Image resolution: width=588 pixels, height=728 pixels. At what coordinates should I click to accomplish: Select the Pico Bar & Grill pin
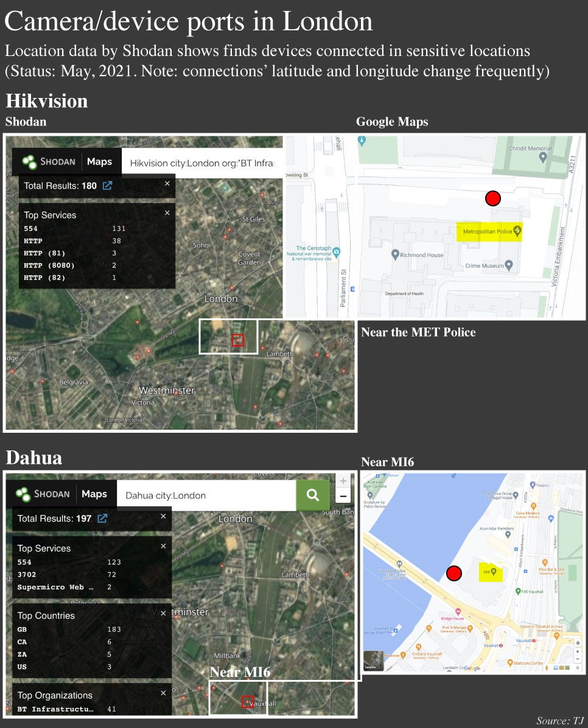point(545,562)
